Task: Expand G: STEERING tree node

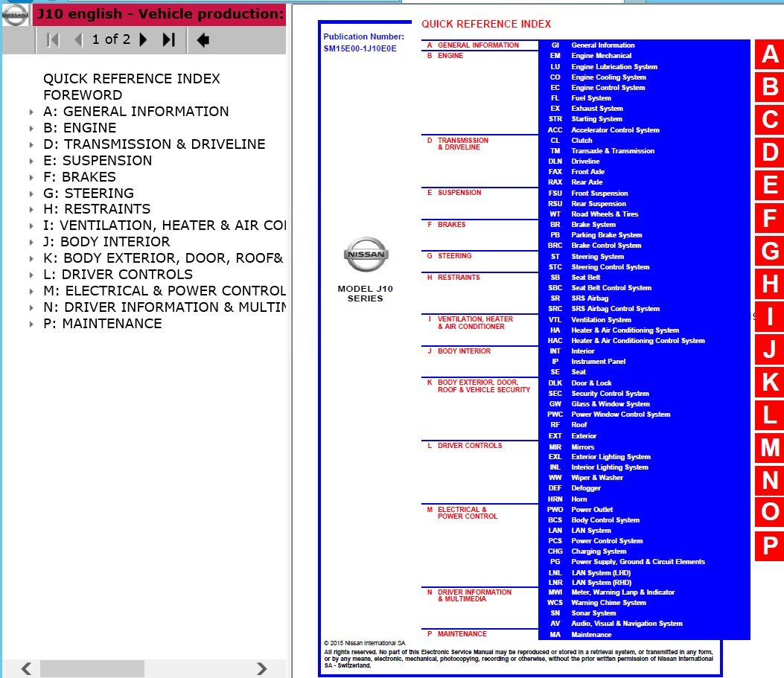Action: point(31,194)
